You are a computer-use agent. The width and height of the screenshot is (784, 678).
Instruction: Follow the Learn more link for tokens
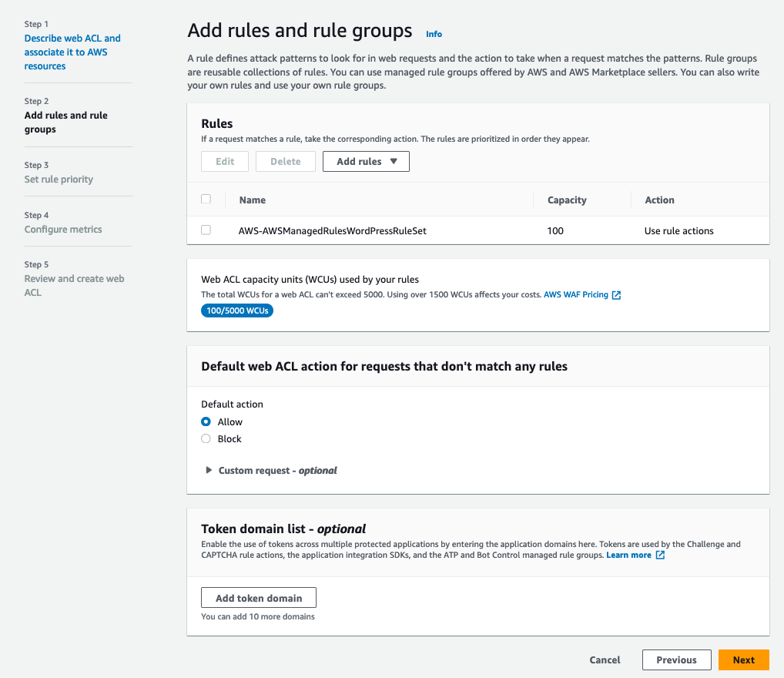coord(628,555)
